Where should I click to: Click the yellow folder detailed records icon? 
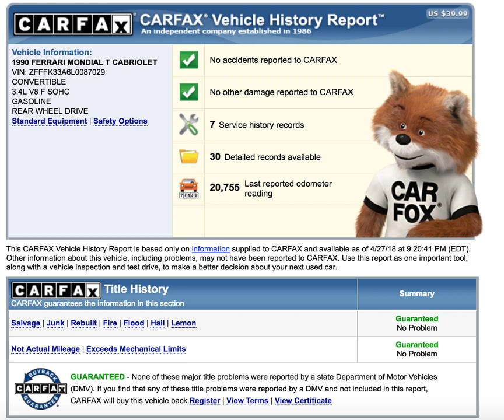188,156
